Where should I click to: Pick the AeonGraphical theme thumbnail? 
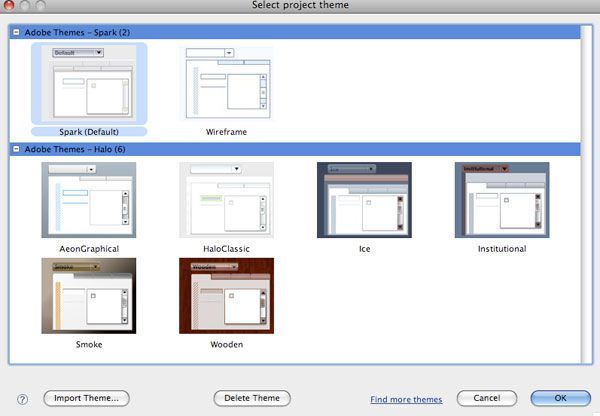tap(89, 200)
